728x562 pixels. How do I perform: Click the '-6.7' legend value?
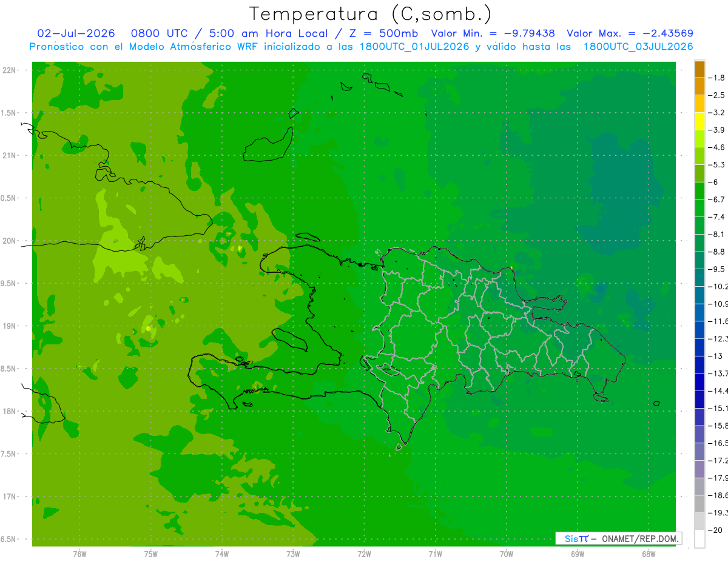pyautogui.click(x=717, y=199)
